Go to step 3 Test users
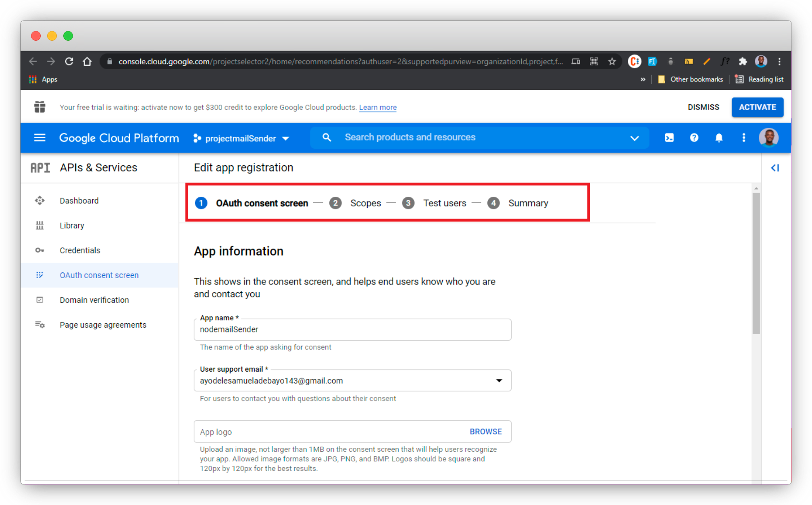This screenshot has width=812, height=505. [434, 203]
